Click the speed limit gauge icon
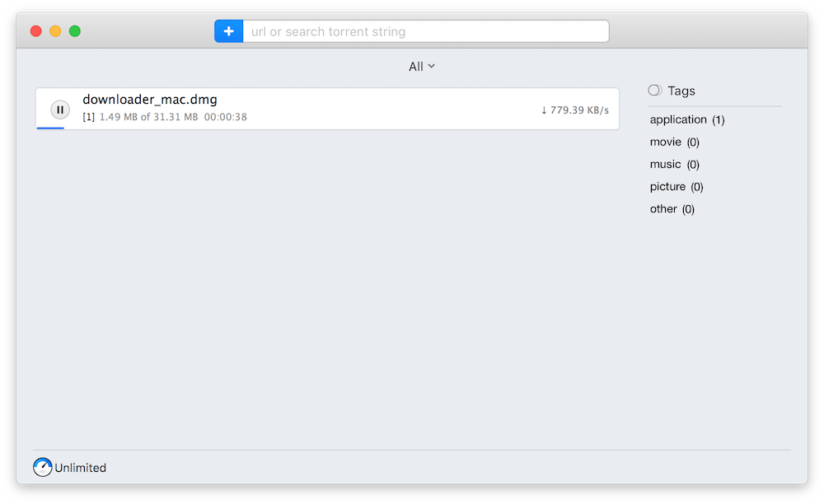This screenshot has width=824, height=504. coord(43,468)
